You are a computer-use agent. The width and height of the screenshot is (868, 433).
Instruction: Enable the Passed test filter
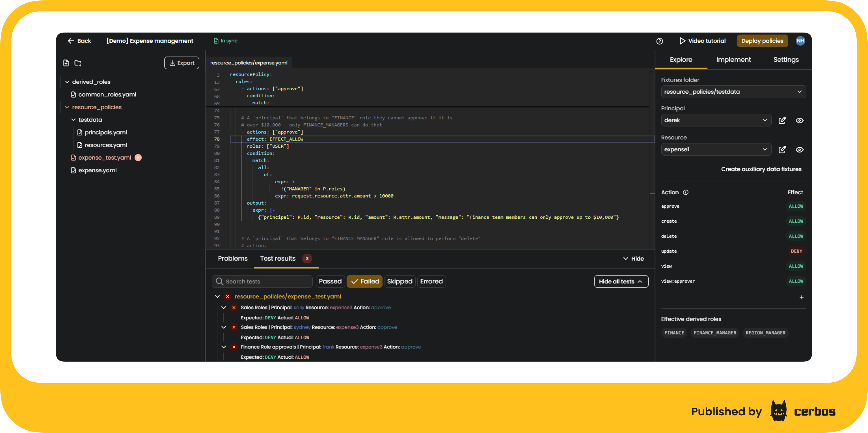point(330,281)
